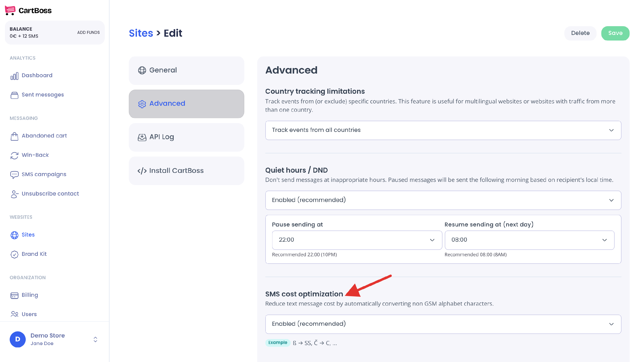
Task: Click the Advanced tab gear icon
Action: click(x=142, y=104)
